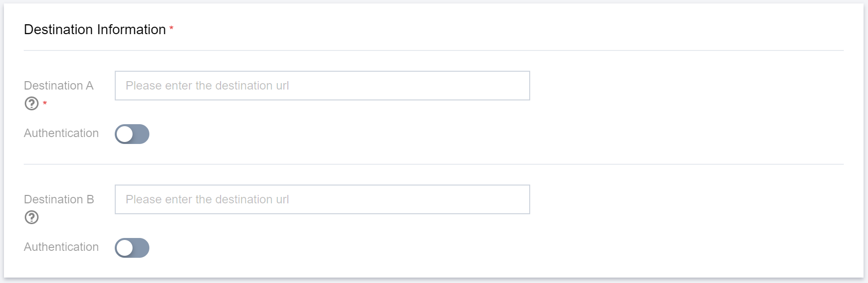Click the placeholder text in Destination B field
Screen dimensions: 868x283
tap(207, 199)
